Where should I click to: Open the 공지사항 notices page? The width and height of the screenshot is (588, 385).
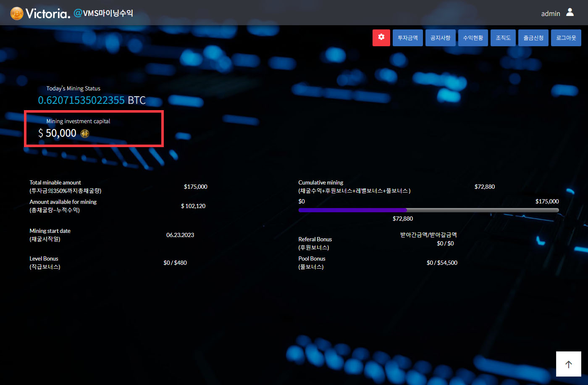click(440, 38)
